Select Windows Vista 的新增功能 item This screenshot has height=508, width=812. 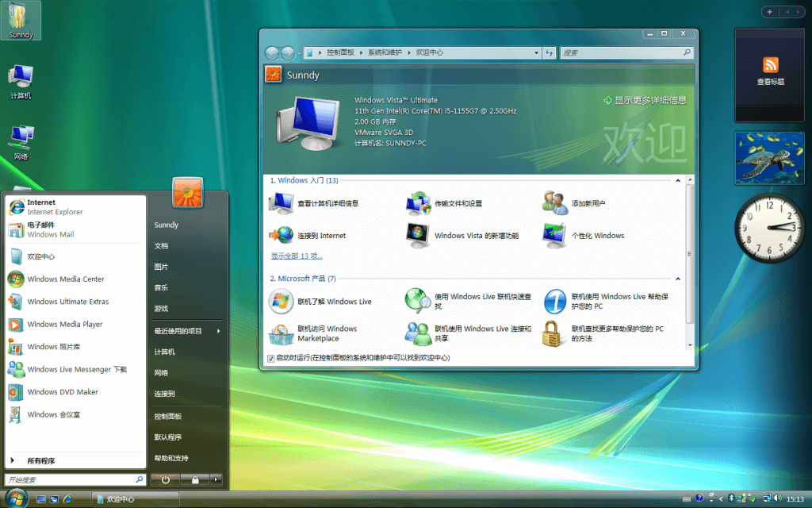(462, 235)
